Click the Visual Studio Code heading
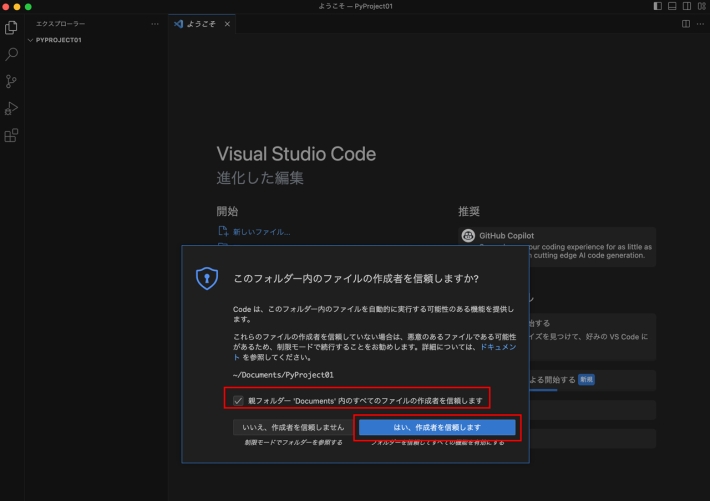The height and width of the screenshot is (501, 710). [296, 154]
